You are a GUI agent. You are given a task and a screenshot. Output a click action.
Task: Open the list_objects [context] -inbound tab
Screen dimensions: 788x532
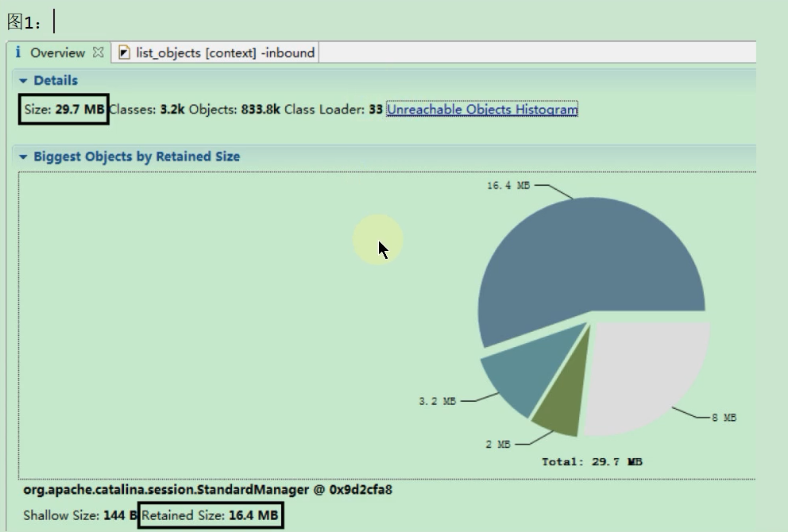click(225, 52)
